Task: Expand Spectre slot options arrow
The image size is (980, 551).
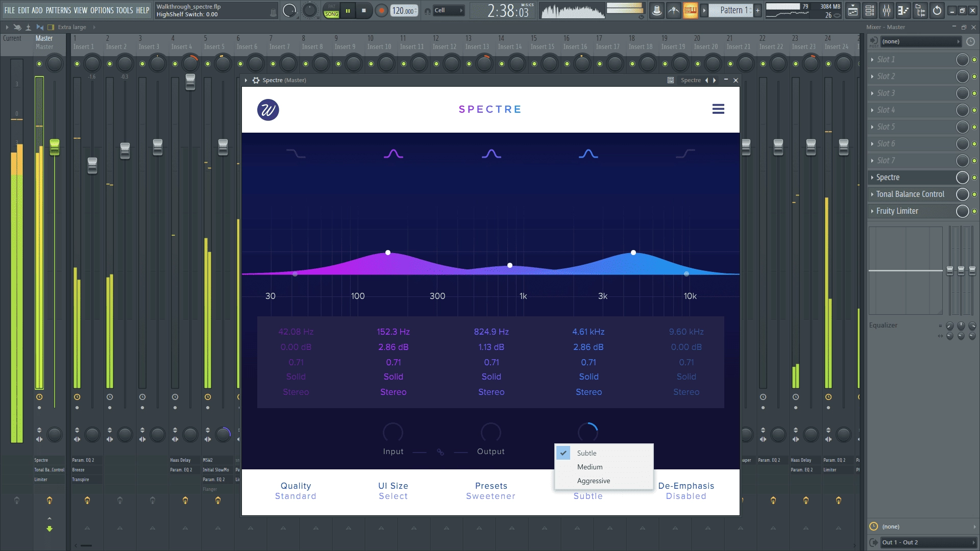Action: [872, 178]
